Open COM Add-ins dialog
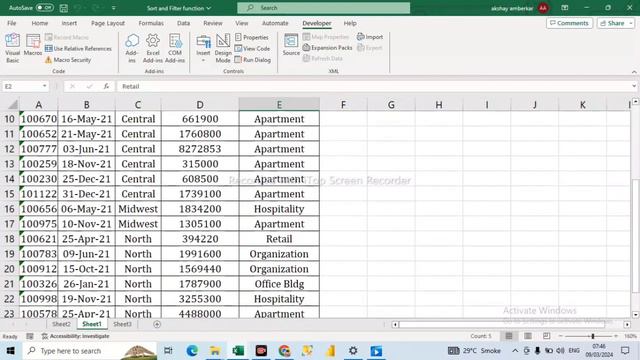Viewport: 640px width, 360px height. [x=175, y=48]
